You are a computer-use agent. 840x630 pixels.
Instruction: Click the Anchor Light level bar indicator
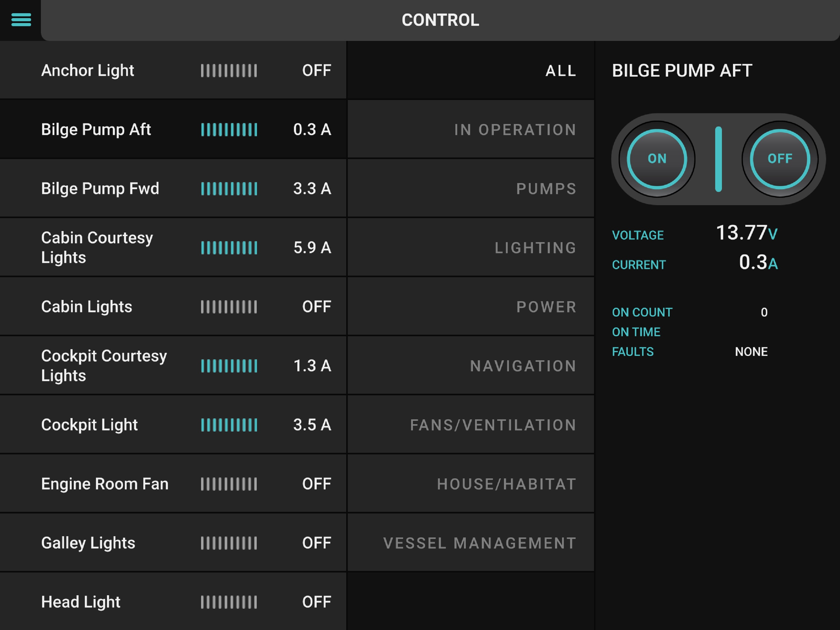(229, 71)
